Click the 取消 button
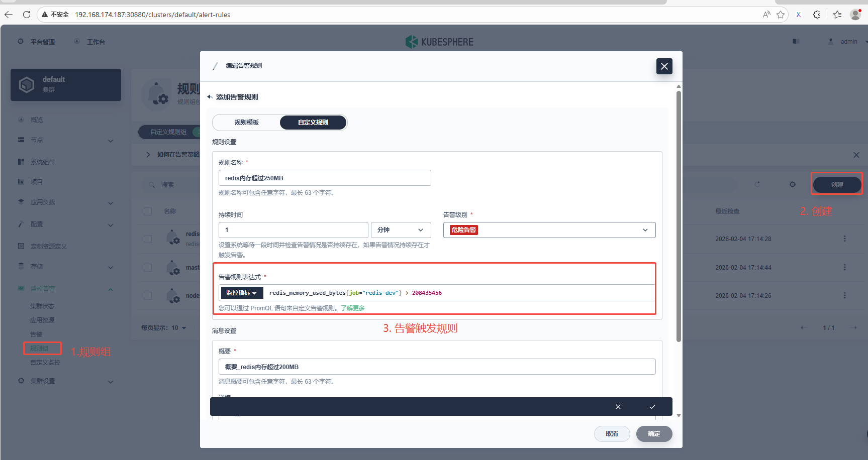The image size is (868, 460). point(612,434)
